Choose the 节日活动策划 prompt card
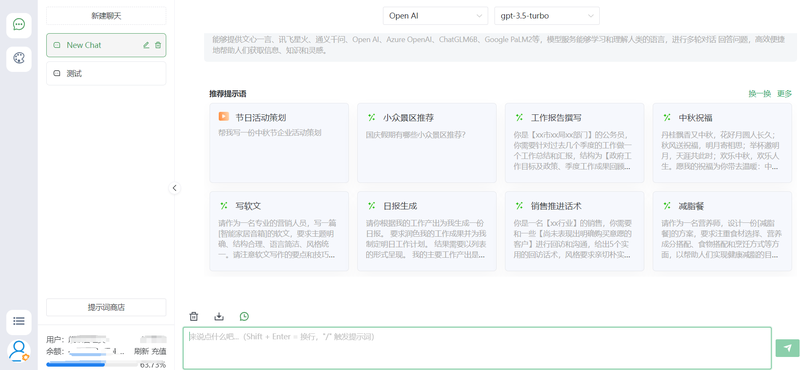This screenshot has height=370, width=800. coord(279,143)
